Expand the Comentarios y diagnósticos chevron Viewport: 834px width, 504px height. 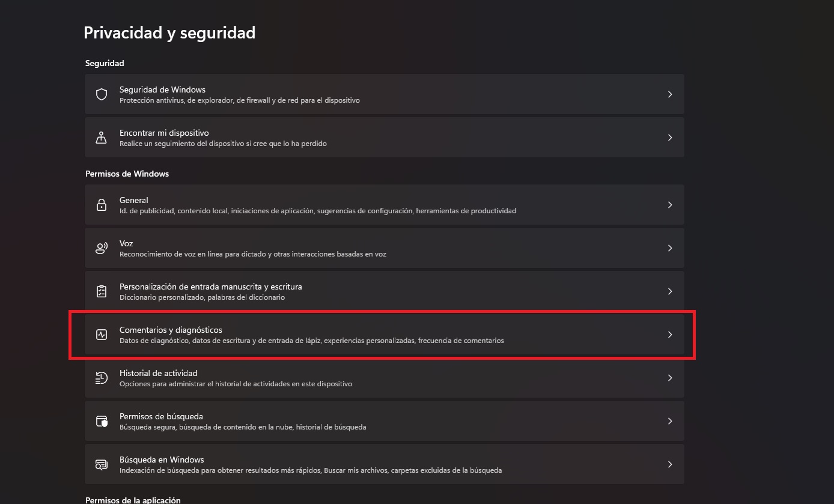(x=670, y=335)
